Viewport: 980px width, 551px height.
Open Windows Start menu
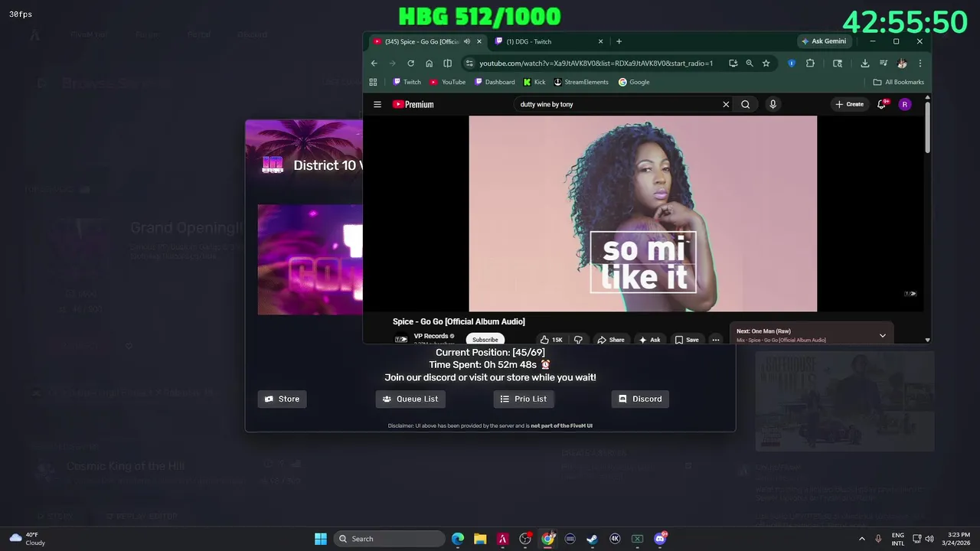point(321,539)
